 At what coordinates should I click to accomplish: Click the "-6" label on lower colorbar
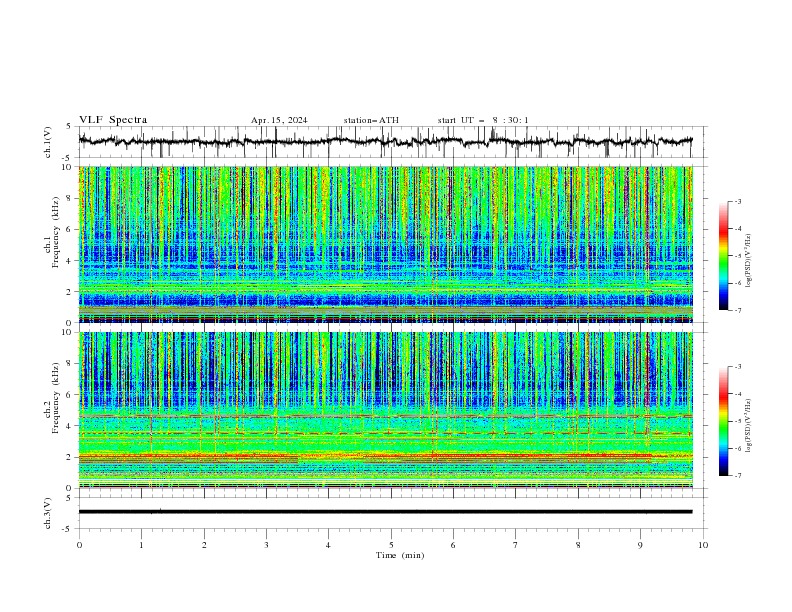737,448
